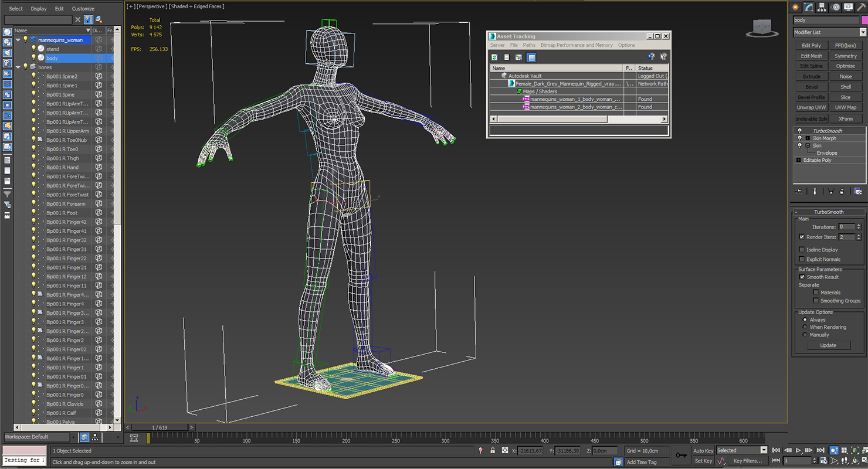Toggle cameras filter icon in explorer

coord(7,63)
